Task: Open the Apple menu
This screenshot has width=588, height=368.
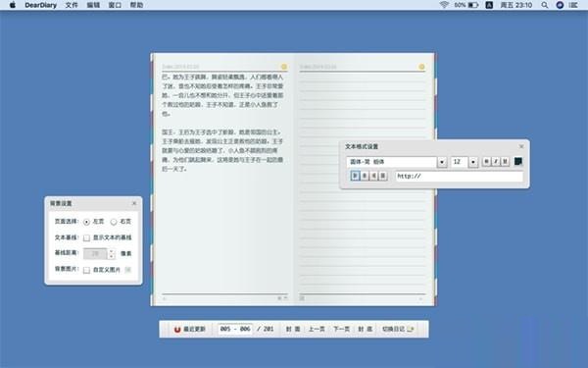Action: 13,5
